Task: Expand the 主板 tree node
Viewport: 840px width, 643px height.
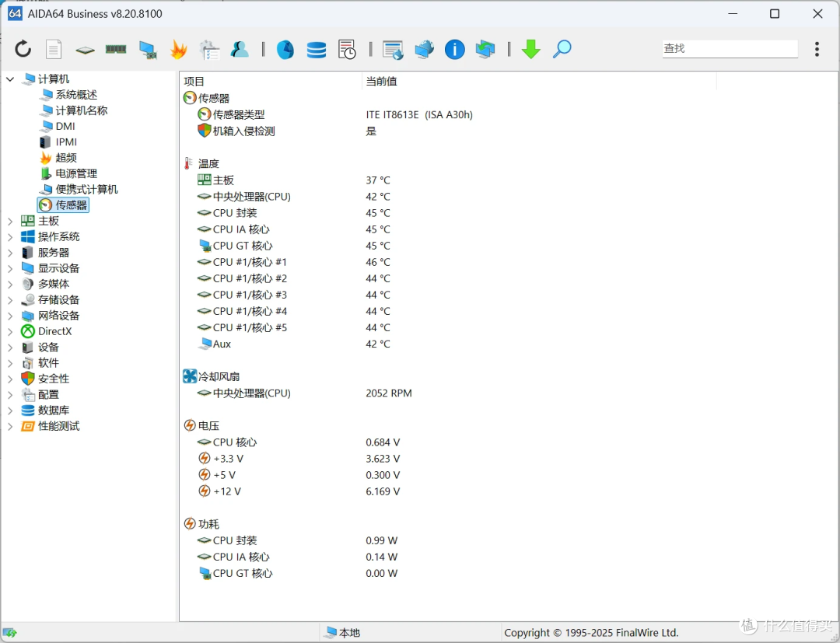Action: [10, 221]
